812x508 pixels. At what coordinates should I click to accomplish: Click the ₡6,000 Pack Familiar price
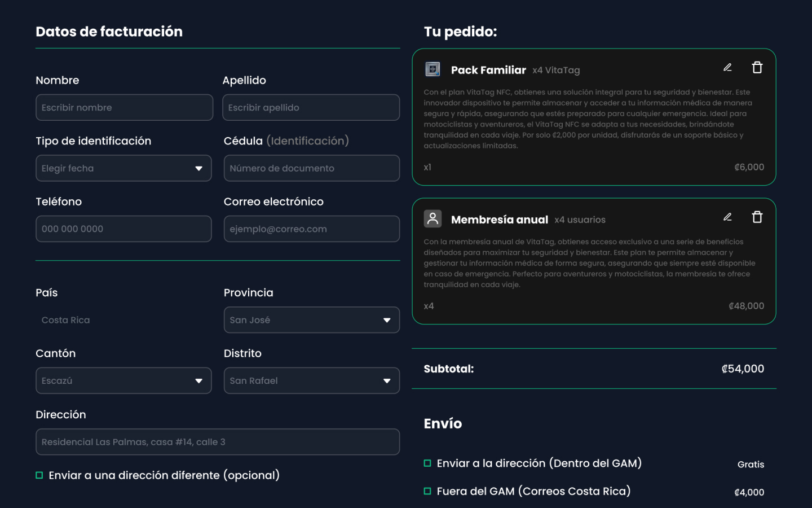tap(749, 167)
